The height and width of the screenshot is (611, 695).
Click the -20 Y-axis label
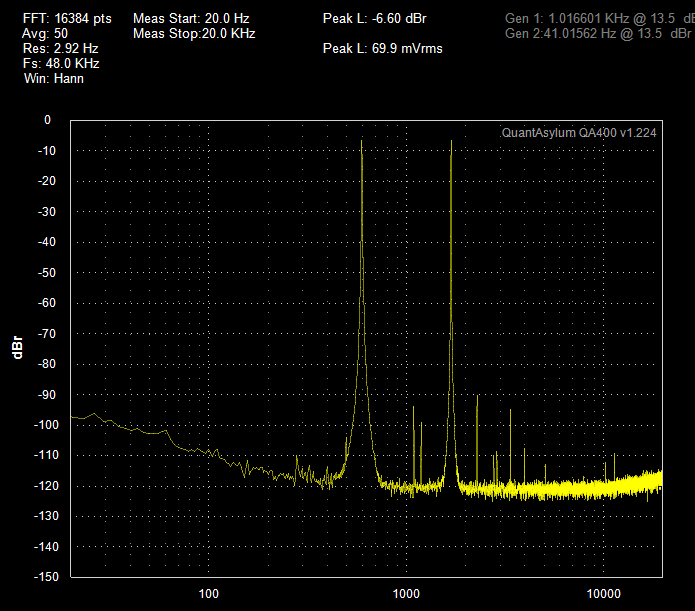pyautogui.click(x=47, y=181)
